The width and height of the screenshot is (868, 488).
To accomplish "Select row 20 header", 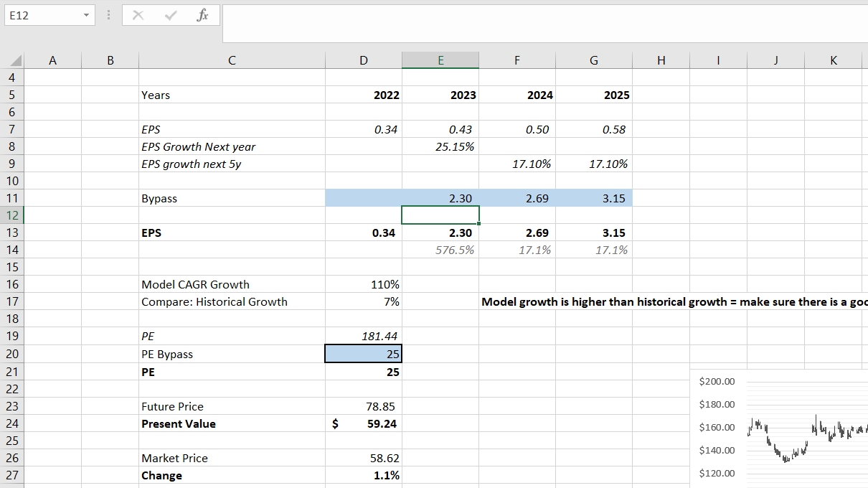I will coord(12,354).
